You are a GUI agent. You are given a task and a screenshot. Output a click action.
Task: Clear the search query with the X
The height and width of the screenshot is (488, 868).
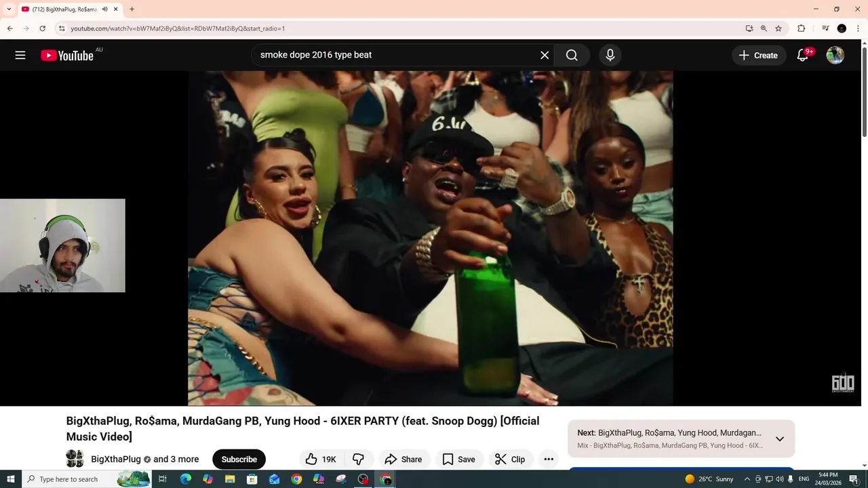[545, 55]
